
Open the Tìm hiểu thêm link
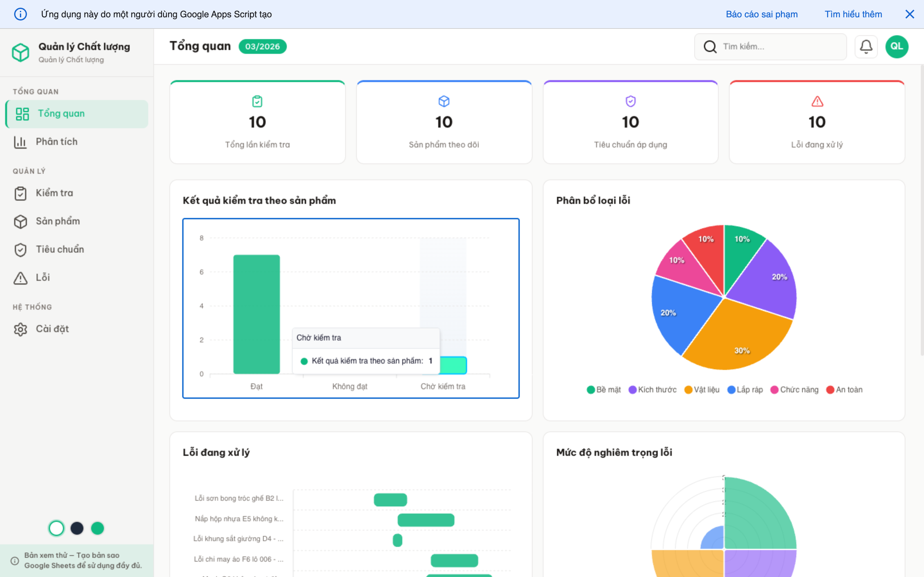tap(853, 14)
